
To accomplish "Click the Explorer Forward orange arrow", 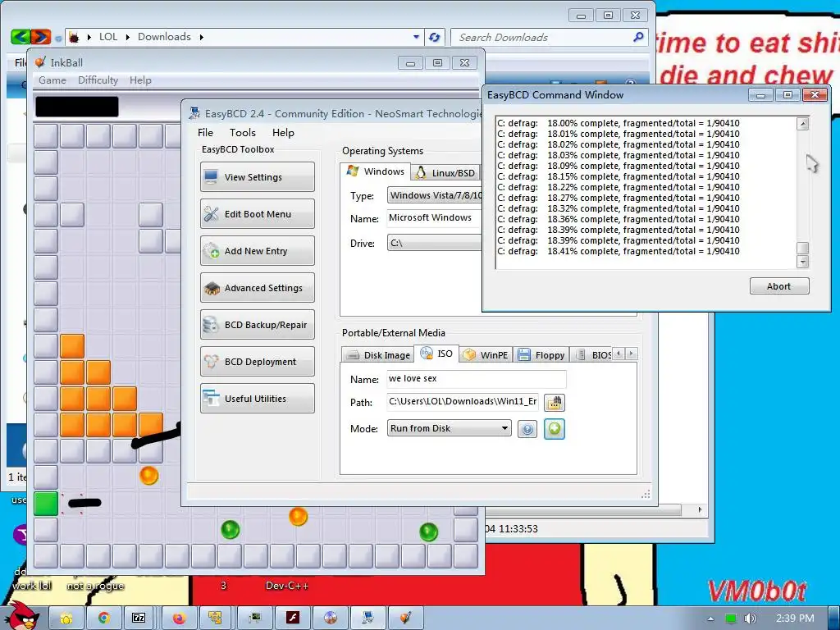I will point(41,37).
